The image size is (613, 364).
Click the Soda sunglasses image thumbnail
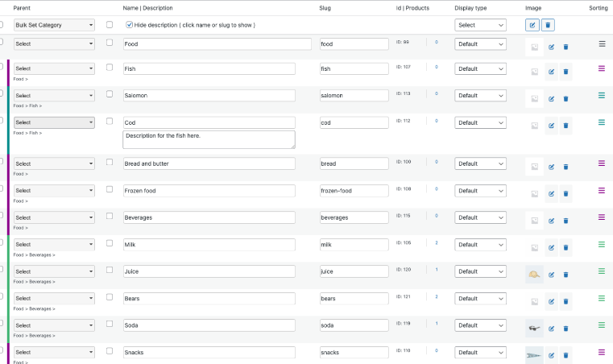[x=534, y=328]
